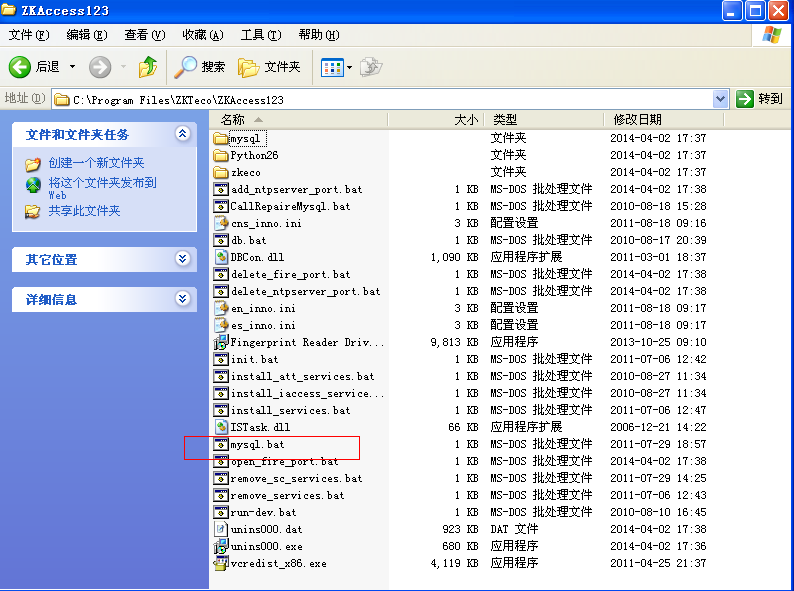794x591 pixels.
Task: Sort by 修改日期 column header
Action: [664, 120]
